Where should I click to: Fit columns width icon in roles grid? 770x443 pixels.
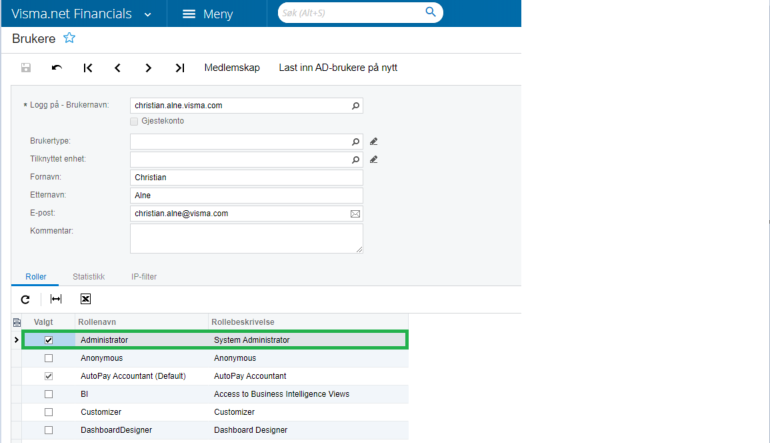coord(56,299)
